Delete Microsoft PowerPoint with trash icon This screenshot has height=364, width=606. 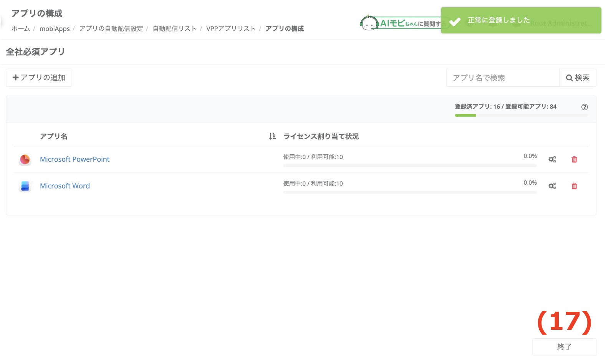574,159
